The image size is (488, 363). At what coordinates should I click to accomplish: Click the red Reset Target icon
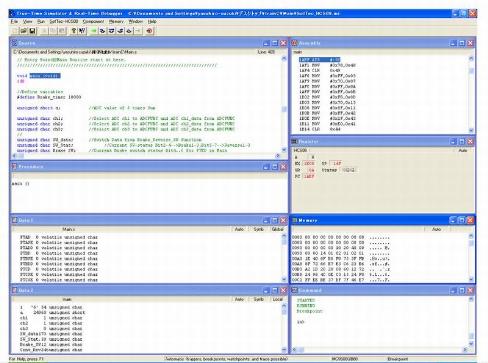tap(149, 31)
